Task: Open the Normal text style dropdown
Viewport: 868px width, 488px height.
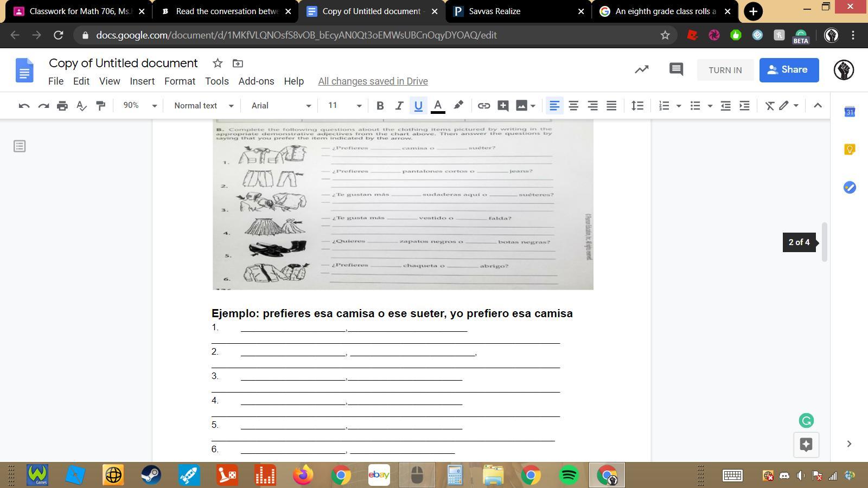Action: (203, 106)
